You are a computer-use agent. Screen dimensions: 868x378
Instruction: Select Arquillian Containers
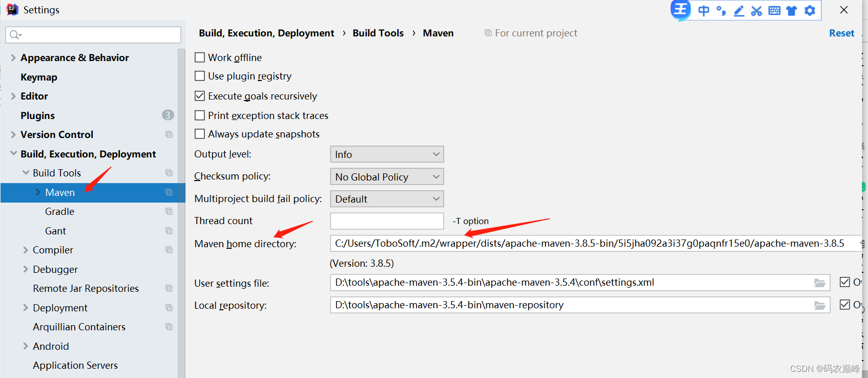[79, 327]
